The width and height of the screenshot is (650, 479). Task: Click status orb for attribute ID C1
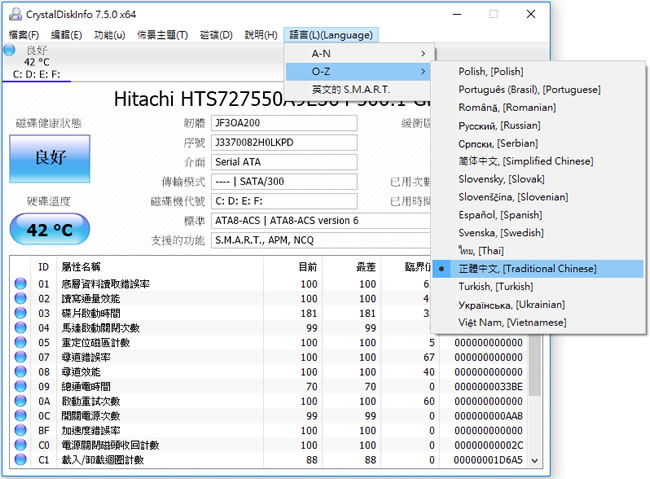coord(20,460)
